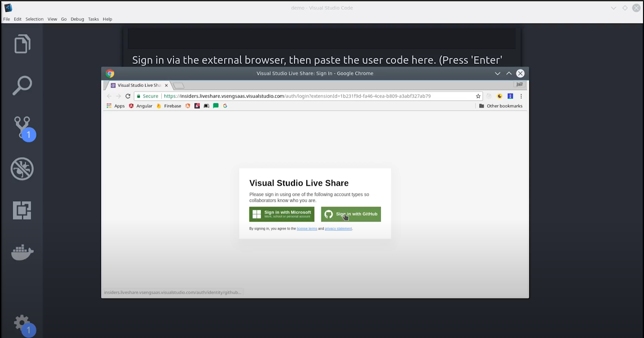Open the Apps bookmarks shortcut
The image size is (644, 338).
(x=116, y=106)
